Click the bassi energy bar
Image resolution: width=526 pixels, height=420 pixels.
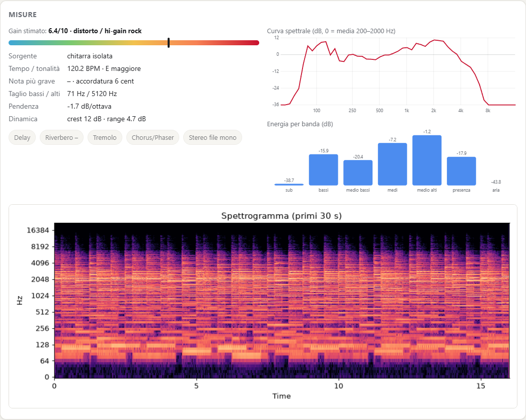[x=323, y=170]
